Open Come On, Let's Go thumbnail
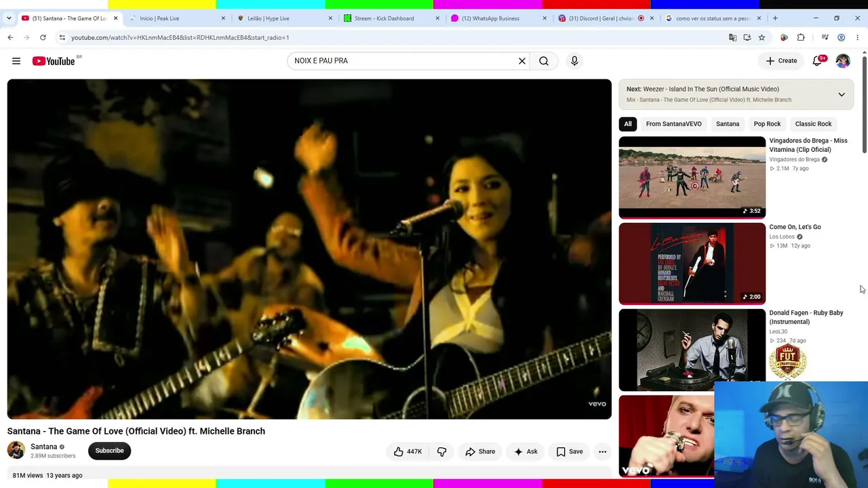This screenshot has height=488, width=868. click(x=692, y=264)
